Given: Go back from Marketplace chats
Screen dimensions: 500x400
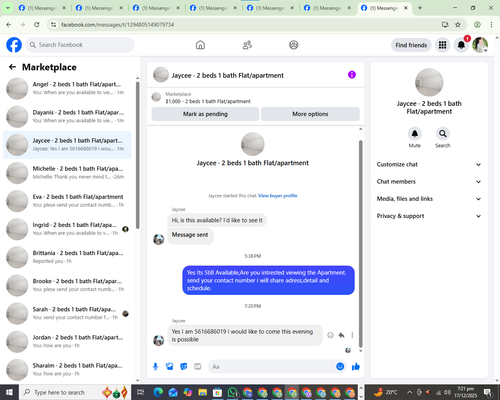Looking at the screenshot, I should coord(12,67).
